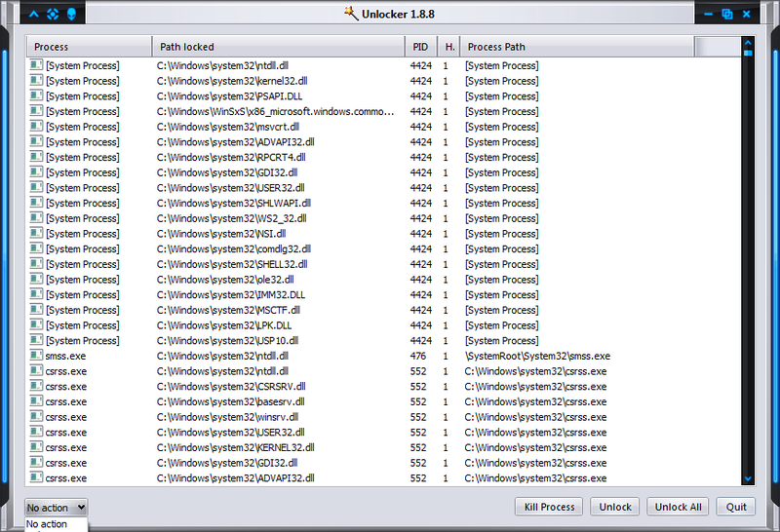Click the center emblem icon in title bar
Screen dimensions: 780x532
tap(54, 14)
